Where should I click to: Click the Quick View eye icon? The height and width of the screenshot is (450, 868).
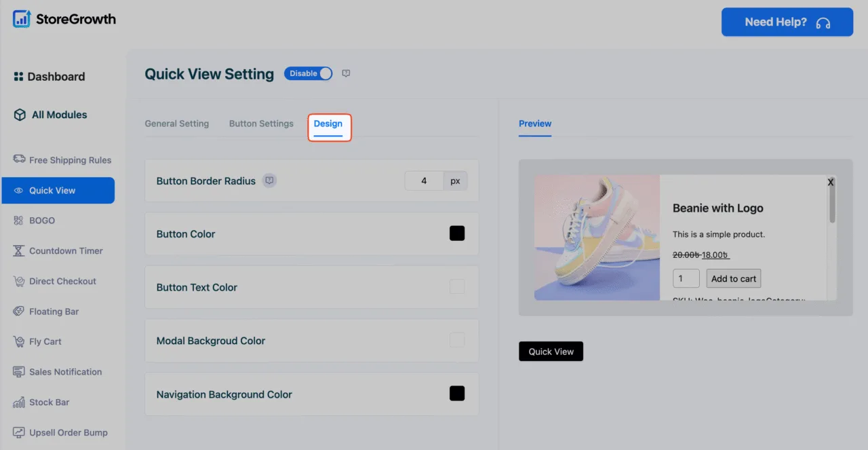[19, 191]
